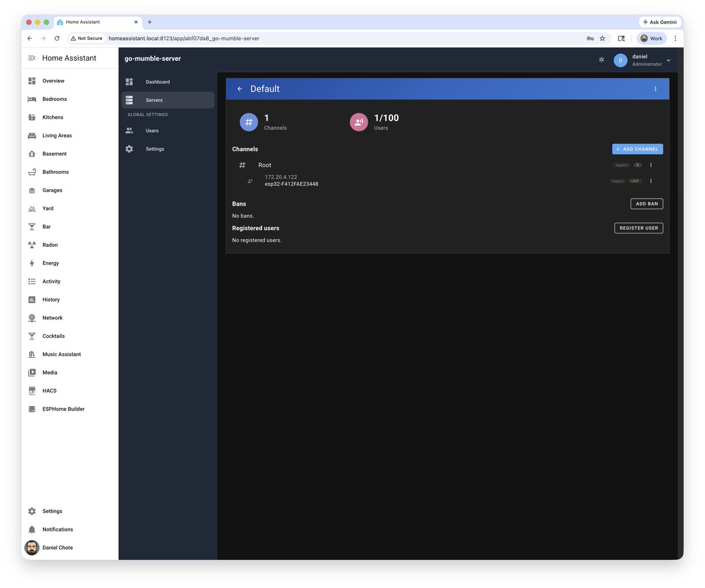The height and width of the screenshot is (588, 705).
Task: Open Daniel Chote user profile
Action: coord(69,547)
